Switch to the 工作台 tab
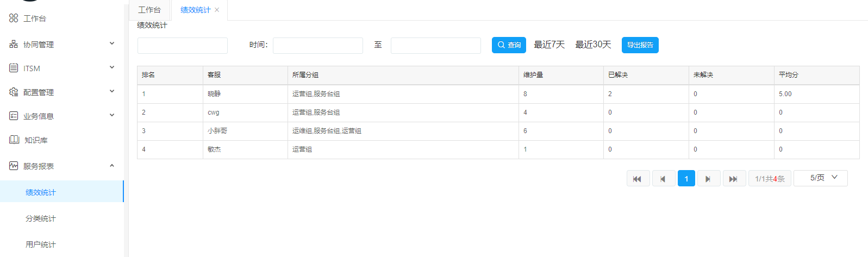Screen dimensions: 868x257 pos(149,10)
